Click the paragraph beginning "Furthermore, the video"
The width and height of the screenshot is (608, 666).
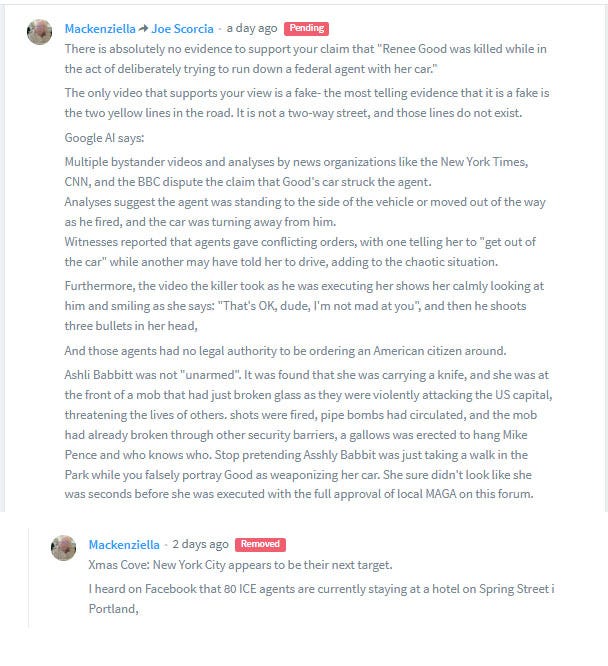304,306
